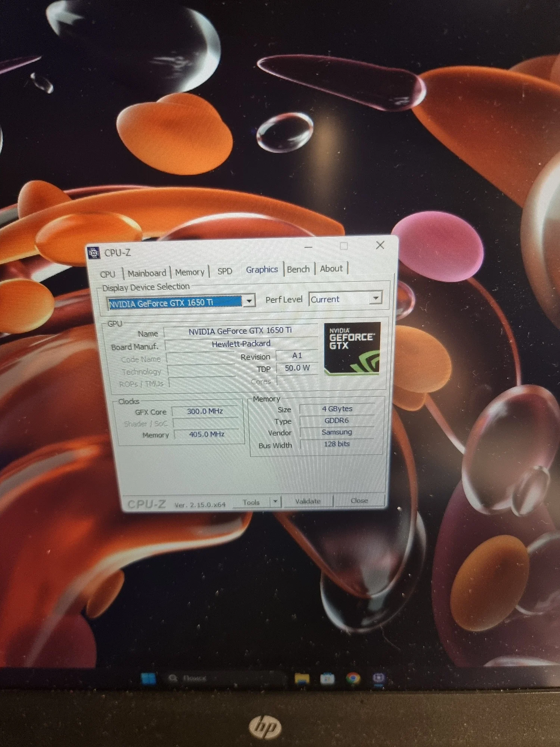Minimize the CPU-Z window

tap(308, 247)
